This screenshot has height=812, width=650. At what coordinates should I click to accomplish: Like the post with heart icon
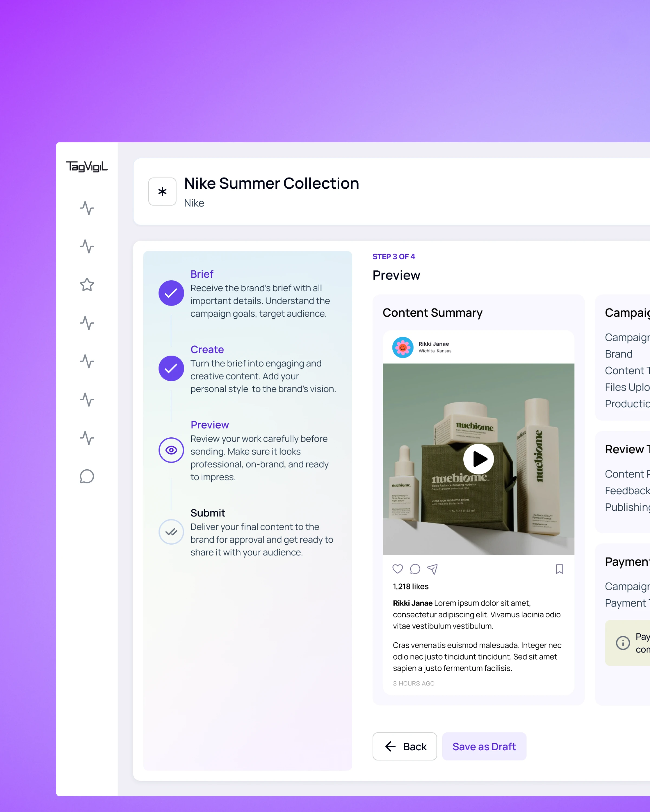click(398, 569)
